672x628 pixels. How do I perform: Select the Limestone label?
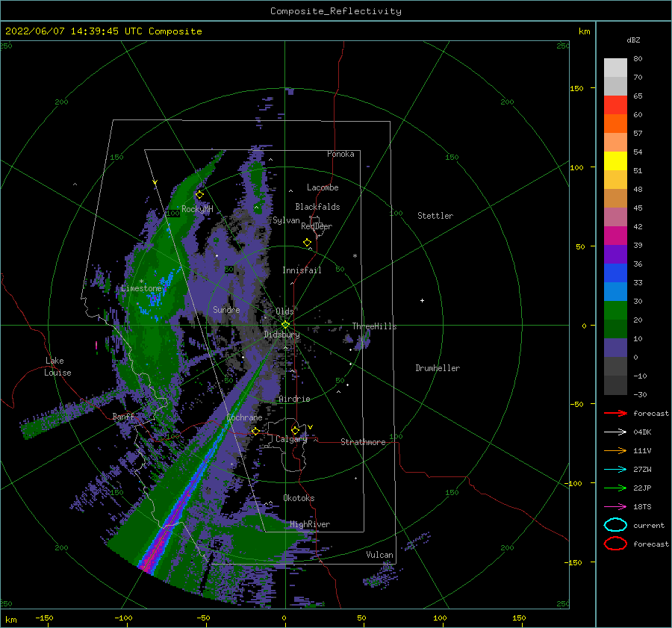(x=141, y=288)
